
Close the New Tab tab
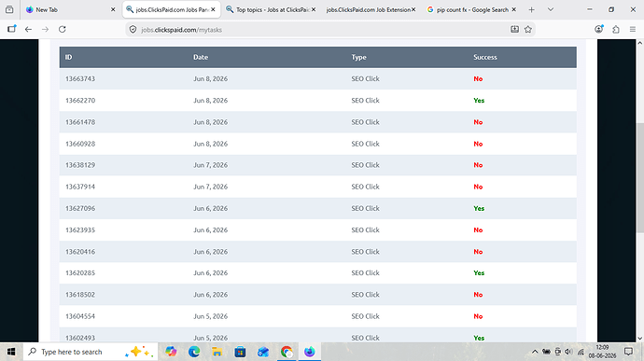[113, 10]
